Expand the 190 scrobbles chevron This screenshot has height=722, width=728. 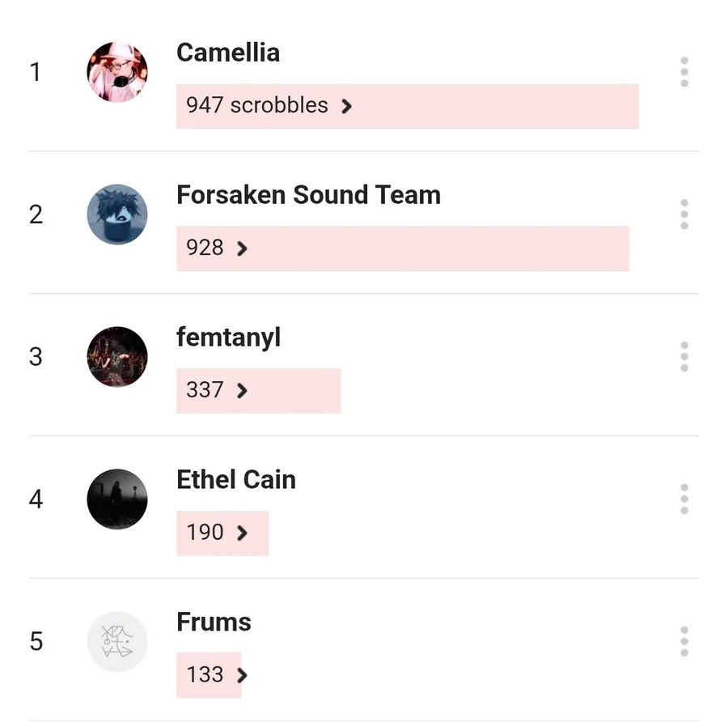click(x=242, y=533)
